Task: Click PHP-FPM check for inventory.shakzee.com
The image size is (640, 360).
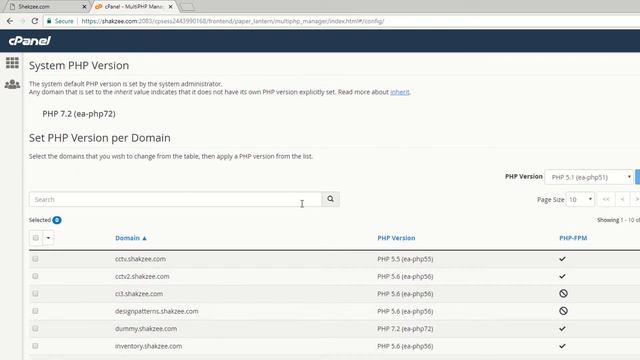Action: tap(562, 346)
